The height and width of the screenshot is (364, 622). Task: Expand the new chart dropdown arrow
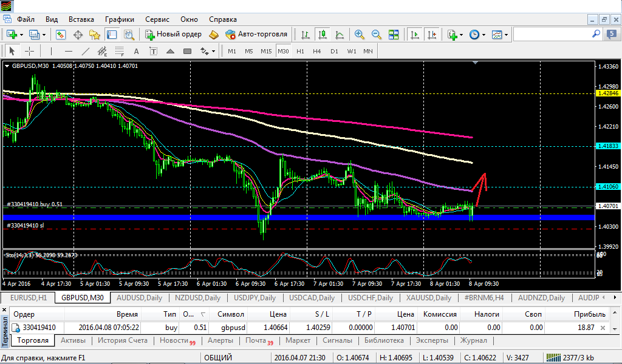click(x=21, y=35)
